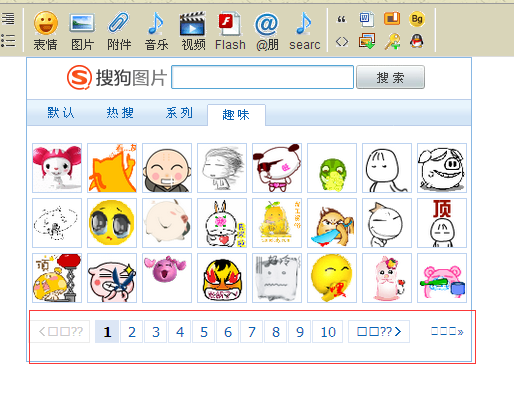
Task: Click current page 1 indicator
Action: pos(107,332)
